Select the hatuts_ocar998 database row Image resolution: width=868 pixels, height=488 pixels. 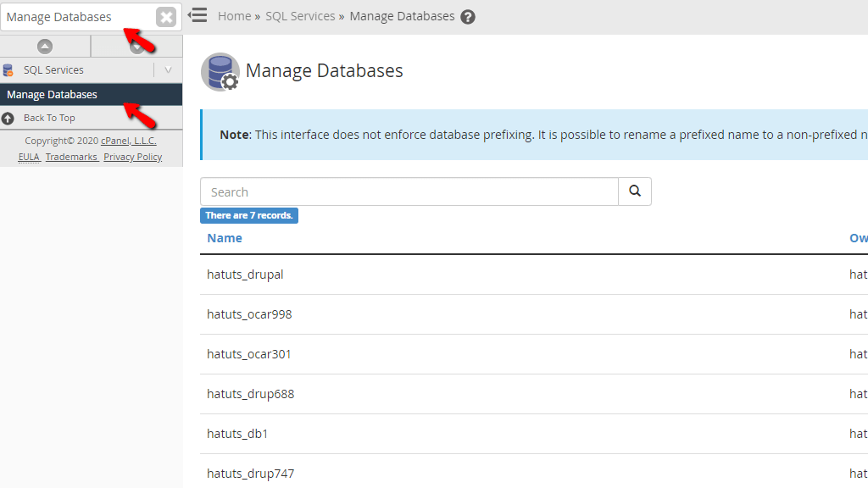click(534, 314)
